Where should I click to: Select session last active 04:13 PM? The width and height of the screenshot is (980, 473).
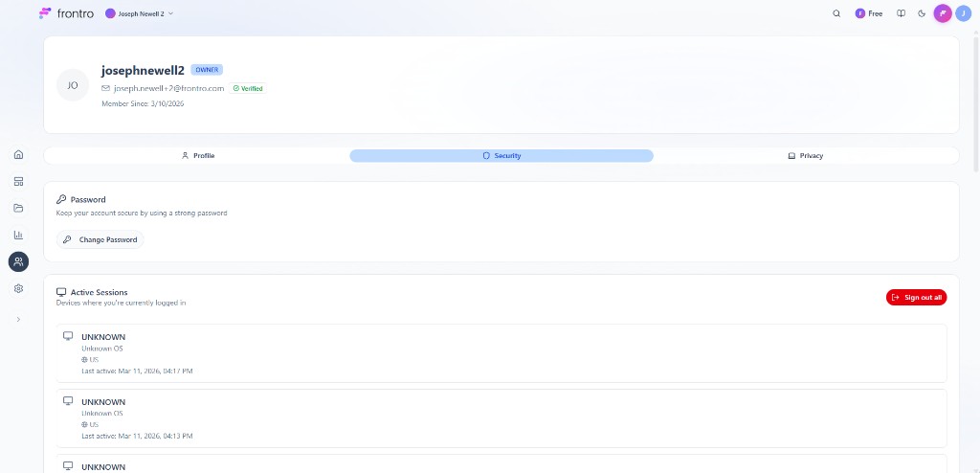point(501,417)
